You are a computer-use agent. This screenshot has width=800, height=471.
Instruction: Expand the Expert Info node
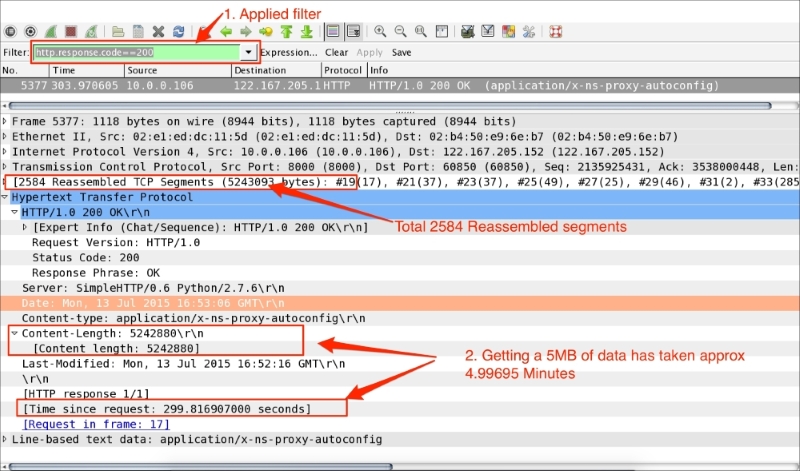25,227
